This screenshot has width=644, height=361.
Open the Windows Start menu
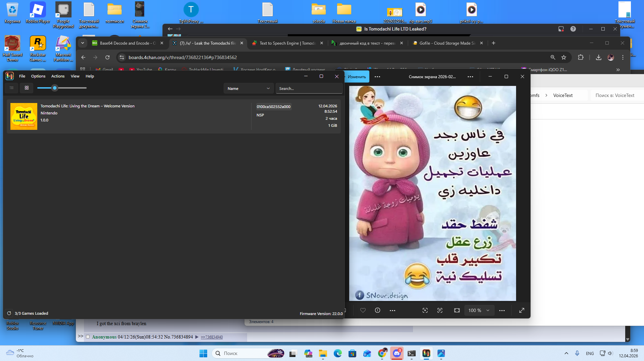tap(203, 353)
